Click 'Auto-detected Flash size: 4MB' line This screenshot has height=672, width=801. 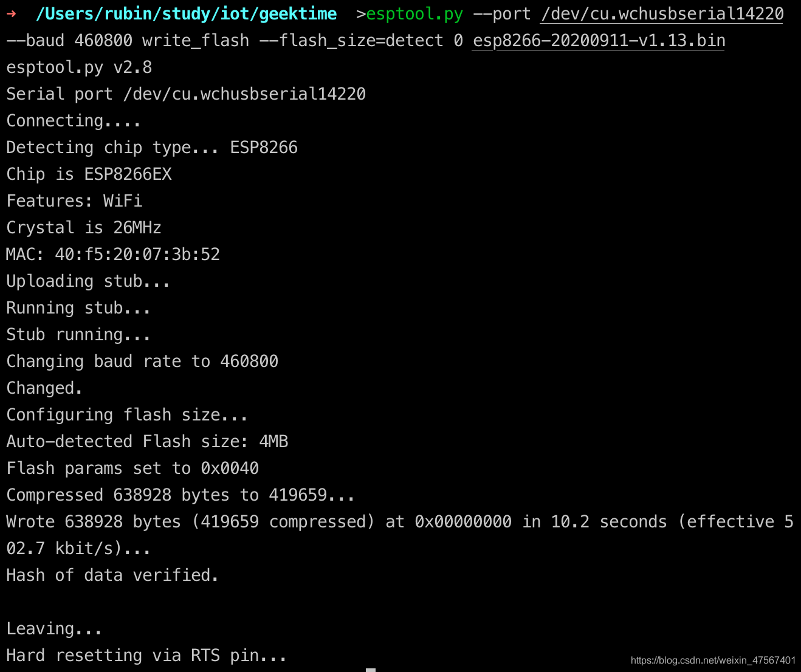147,442
